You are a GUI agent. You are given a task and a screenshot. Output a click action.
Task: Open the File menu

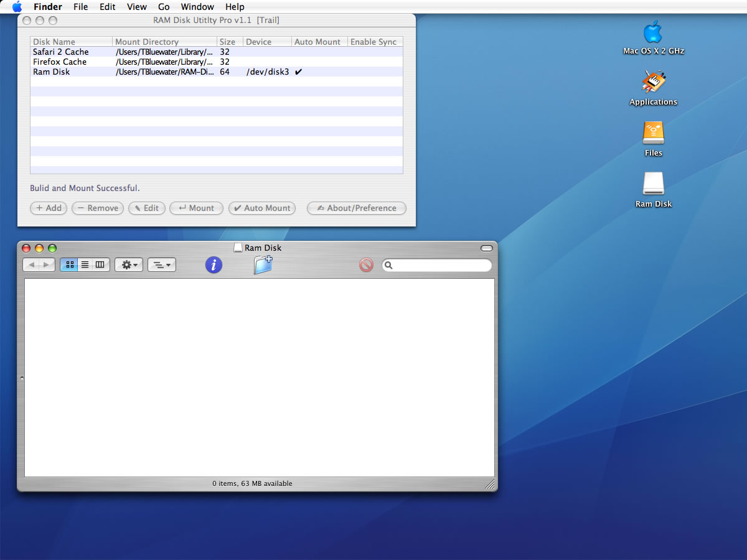tap(80, 7)
